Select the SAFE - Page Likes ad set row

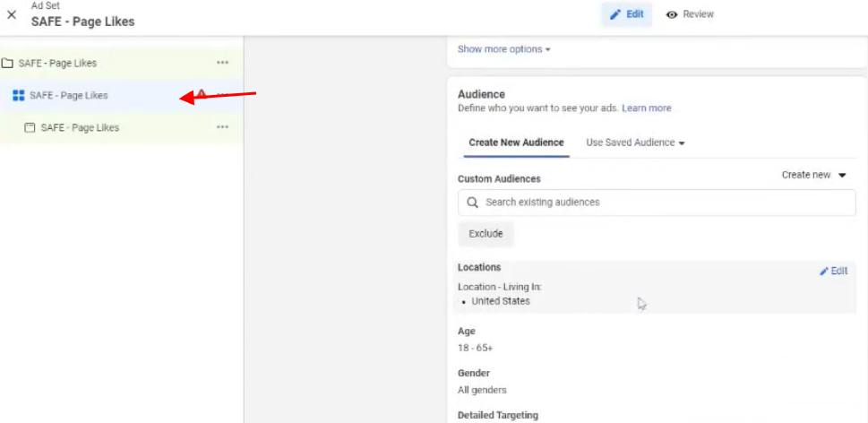pos(121,95)
